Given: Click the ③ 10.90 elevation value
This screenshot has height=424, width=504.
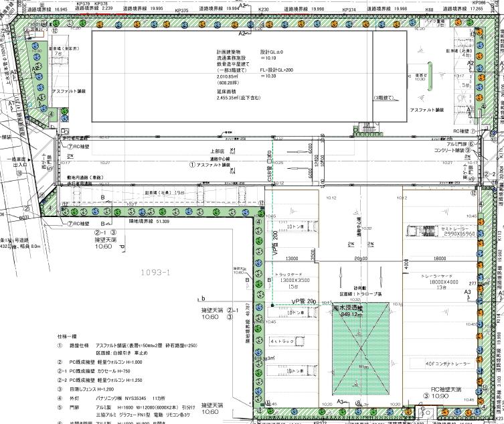Looking at the screenshot, I should [x=436, y=396].
